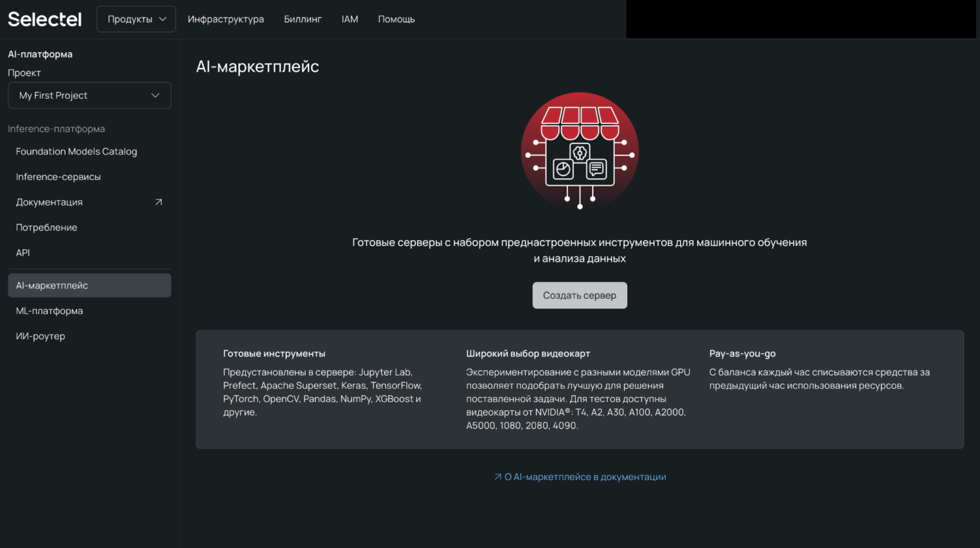
Task: Click the Проект label in sidebar
Action: pyautogui.click(x=24, y=73)
